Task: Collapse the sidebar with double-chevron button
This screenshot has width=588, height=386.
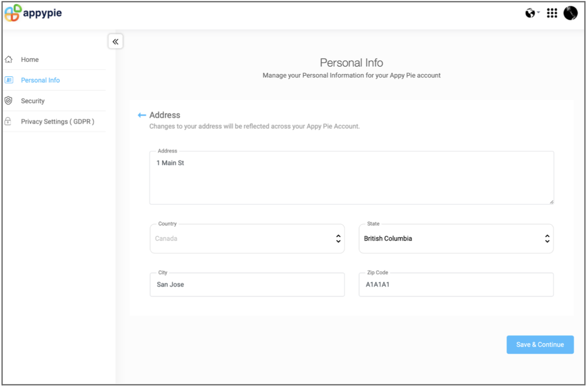Action: [x=115, y=42]
